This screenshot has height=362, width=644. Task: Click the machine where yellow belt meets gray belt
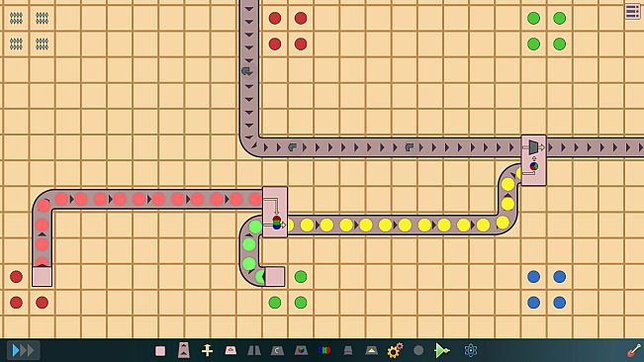coord(533,160)
